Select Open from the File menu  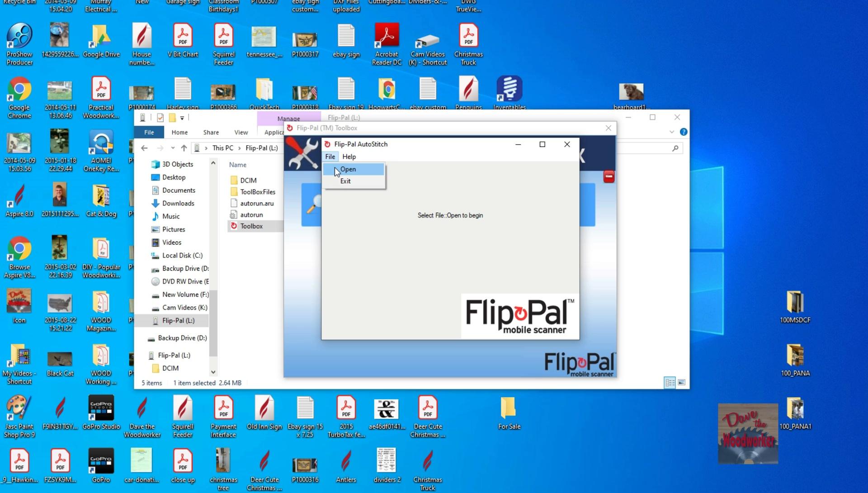point(348,169)
